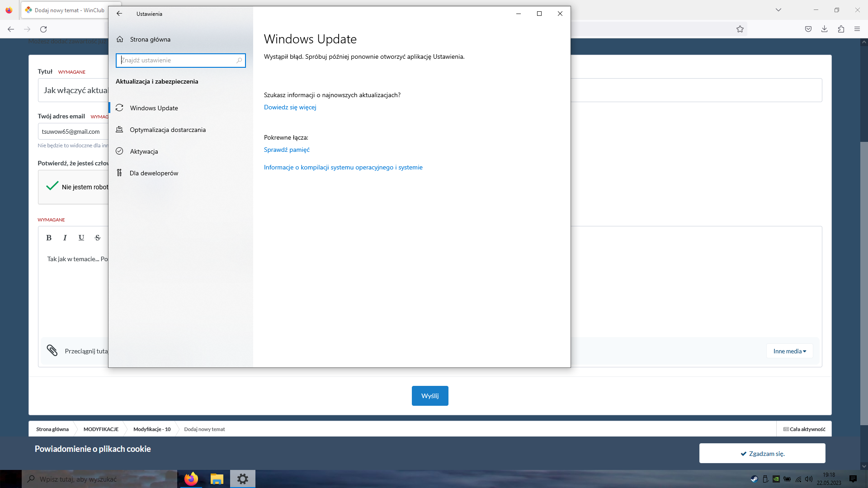Screen dimensions: 868x488
Task: Click the Windows taskbar search box
Action: [x=99, y=479]
